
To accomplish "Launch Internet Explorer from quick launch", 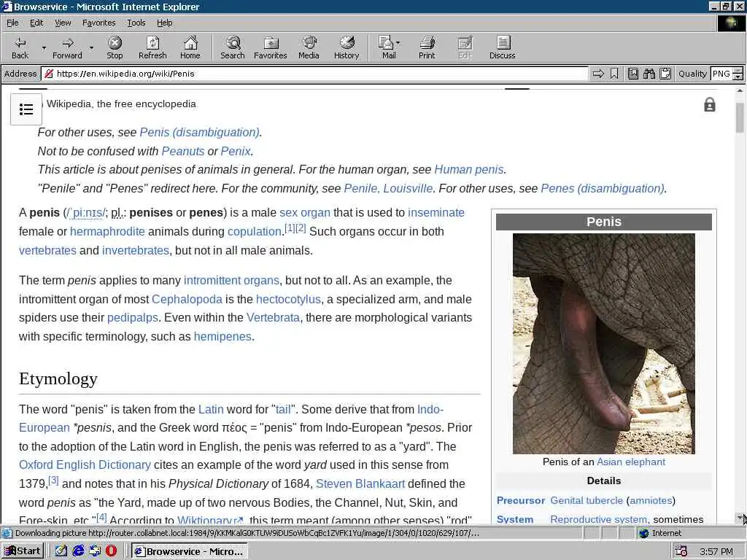I will 77,551.
